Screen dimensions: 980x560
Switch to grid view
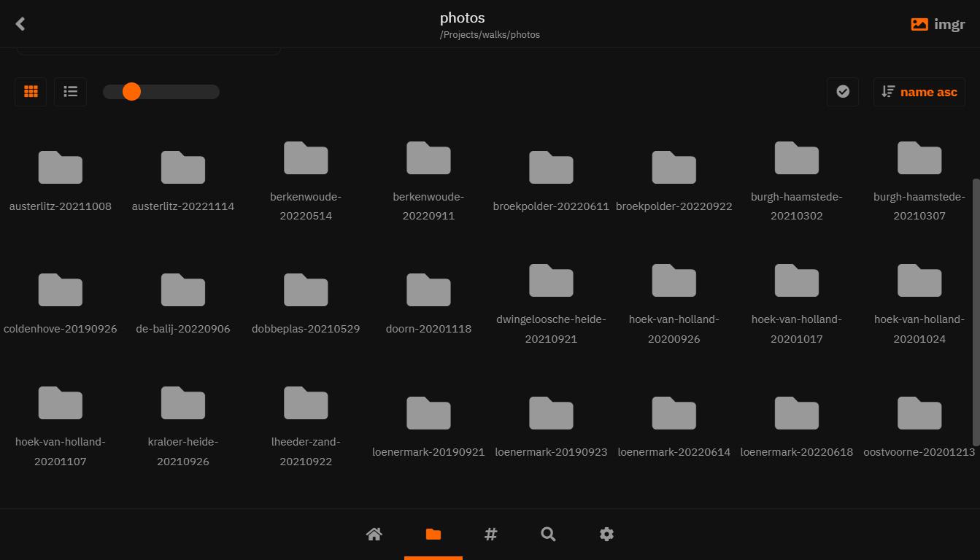point(31,92)
